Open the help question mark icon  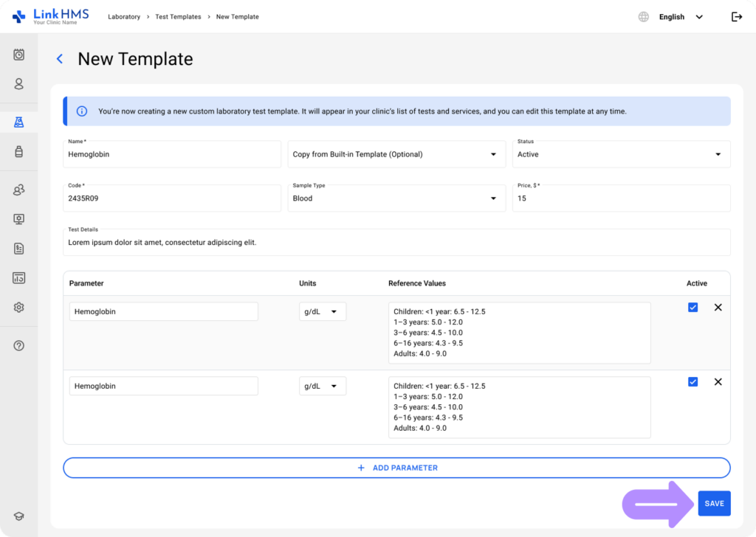[x=18, y=346]
